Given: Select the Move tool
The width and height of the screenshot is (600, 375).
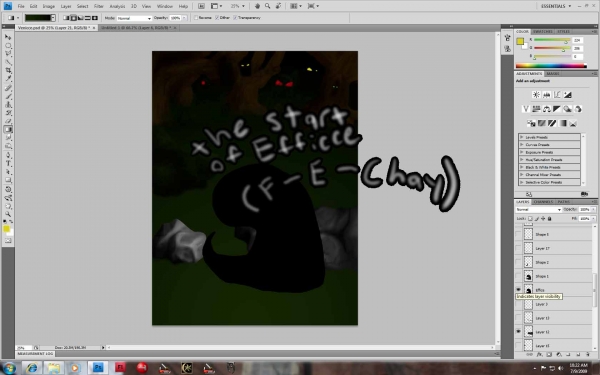Looking at the screenshot, I should tap(8, 37).
